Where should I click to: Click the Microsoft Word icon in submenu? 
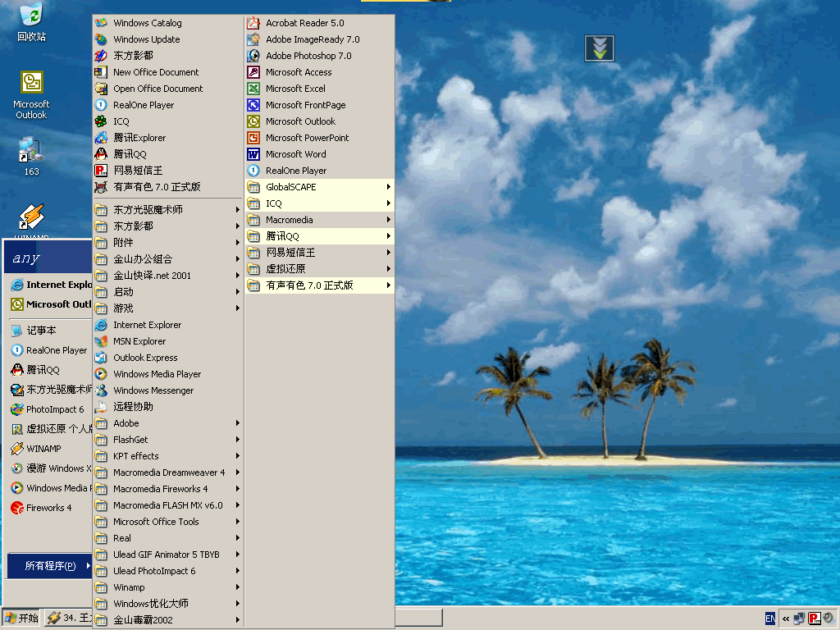(x=253, y=154)
